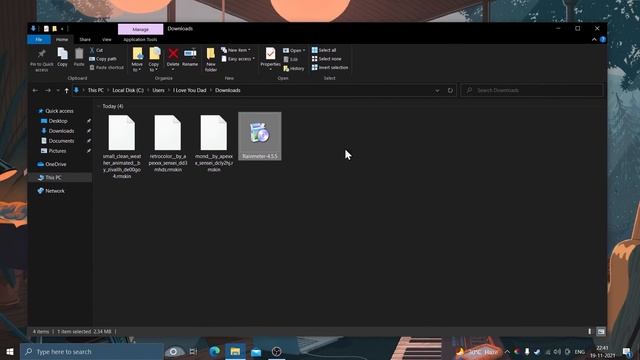Open the Application Tools tab
Screen dimensions: 640x360
[x=140, y=40]
